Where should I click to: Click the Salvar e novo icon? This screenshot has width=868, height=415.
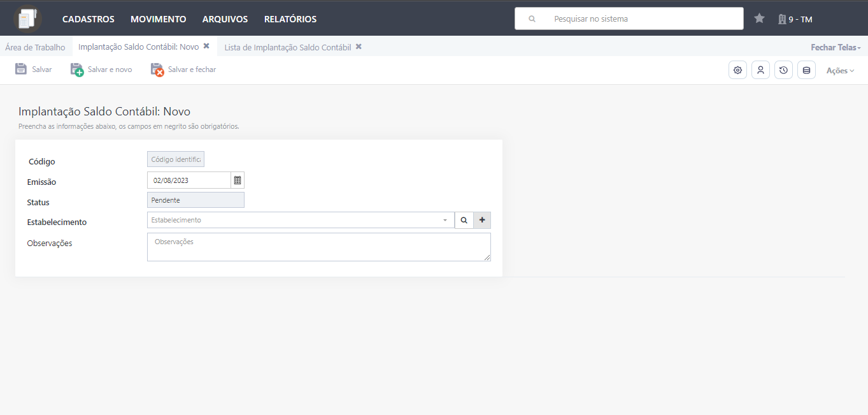pos(77,69)
